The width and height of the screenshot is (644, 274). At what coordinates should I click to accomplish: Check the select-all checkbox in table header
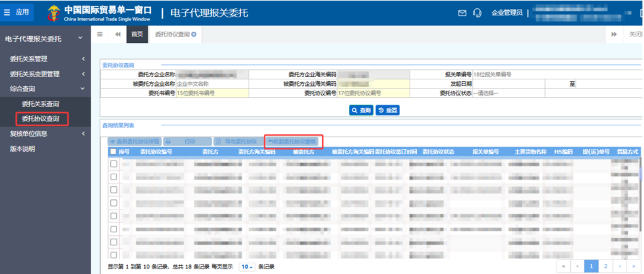(x=113, y=152)
